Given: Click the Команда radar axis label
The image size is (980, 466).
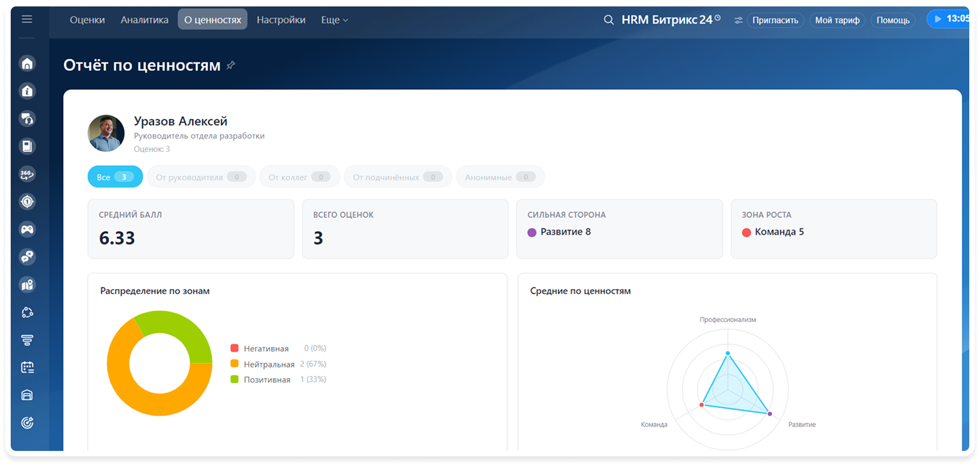Looking at the screenshot, I should pos(654,424).
